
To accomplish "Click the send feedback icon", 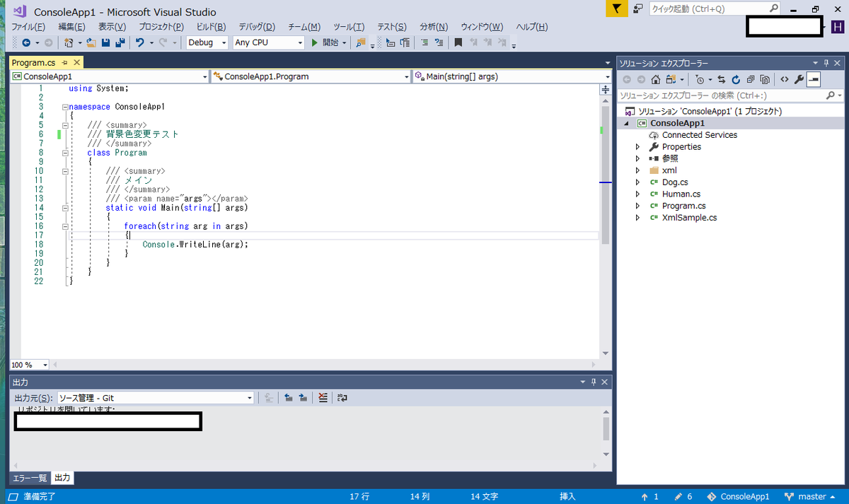I will pos(637,8).
